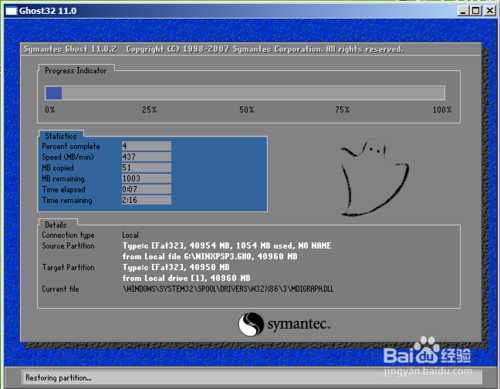Close the Ghost32 11.0 window
Screen dimensions: 500x389
[x=490, y=11]
